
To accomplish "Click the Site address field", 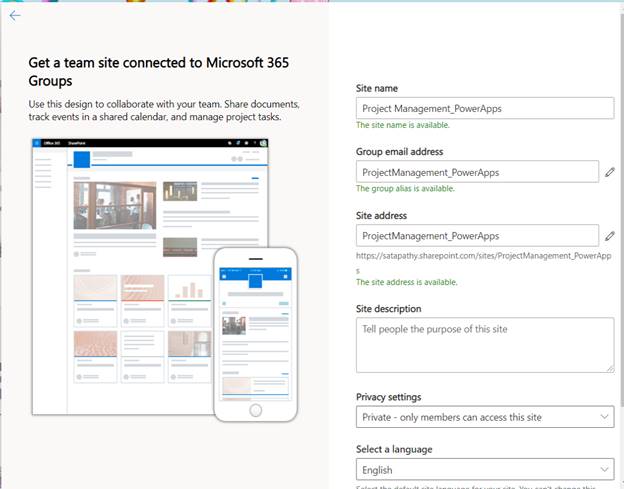I will [477, 236].
